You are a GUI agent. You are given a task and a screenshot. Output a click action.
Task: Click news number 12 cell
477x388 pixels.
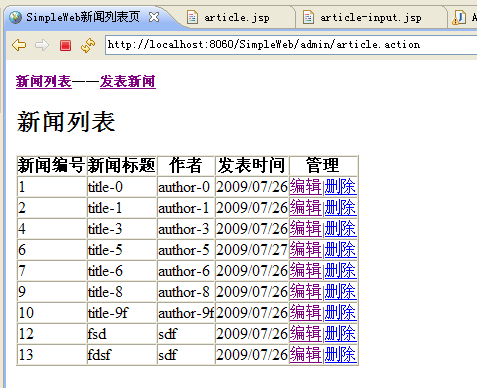(x=52, y=334)
